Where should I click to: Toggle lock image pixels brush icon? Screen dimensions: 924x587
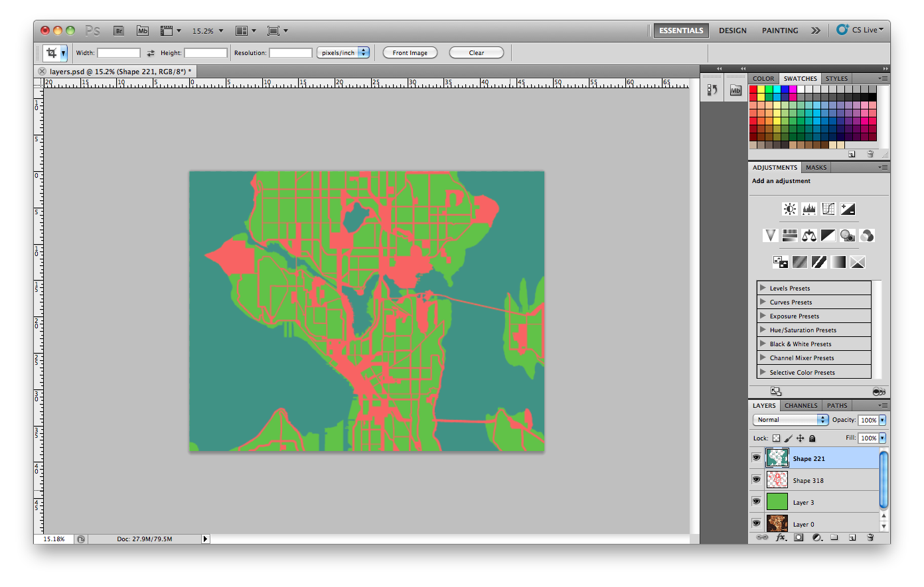[788, 438]
